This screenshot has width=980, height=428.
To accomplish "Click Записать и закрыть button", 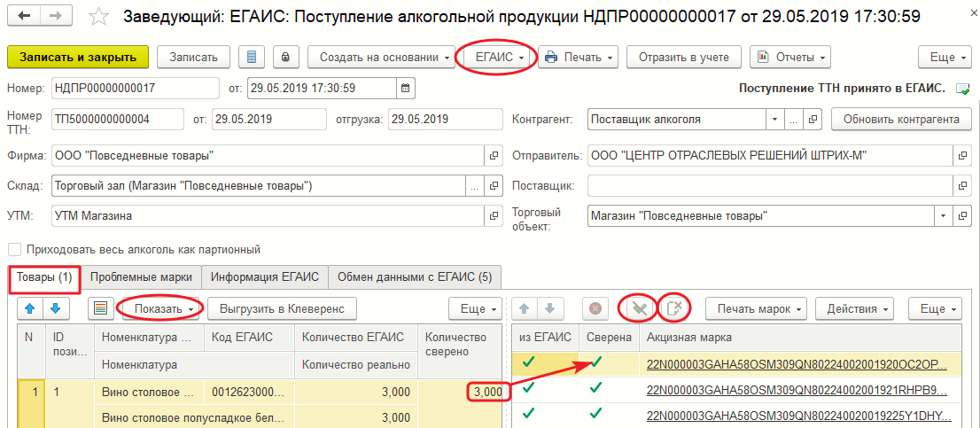I will 78,58.
